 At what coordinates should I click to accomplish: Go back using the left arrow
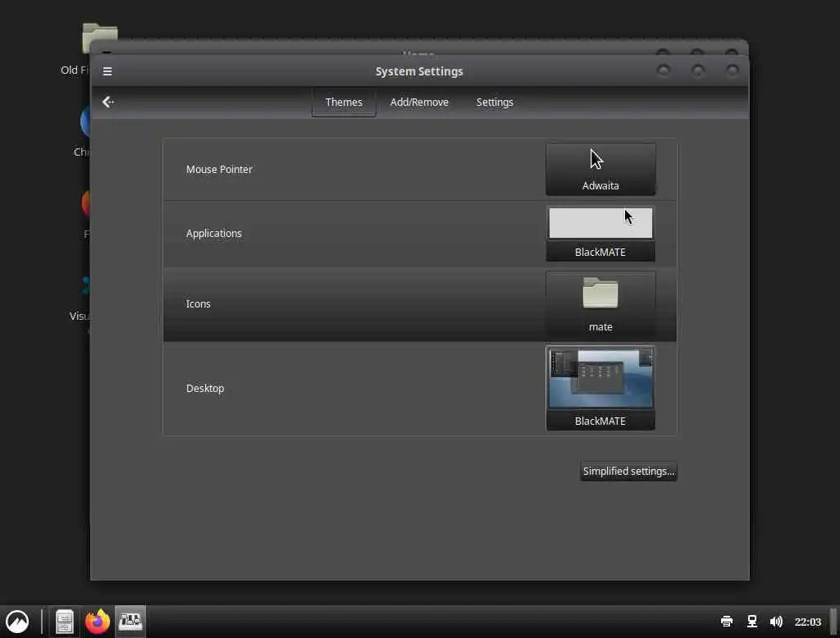coord(108,102)
